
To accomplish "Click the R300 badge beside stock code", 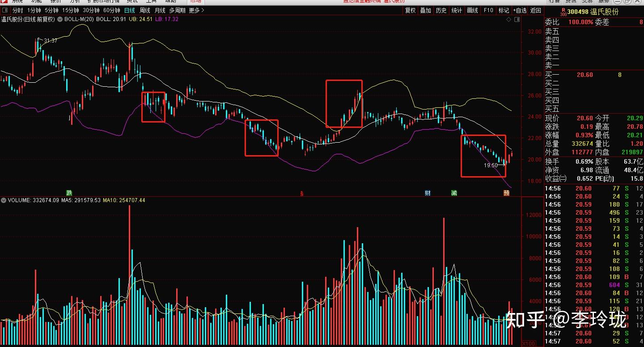I will 563,12.
